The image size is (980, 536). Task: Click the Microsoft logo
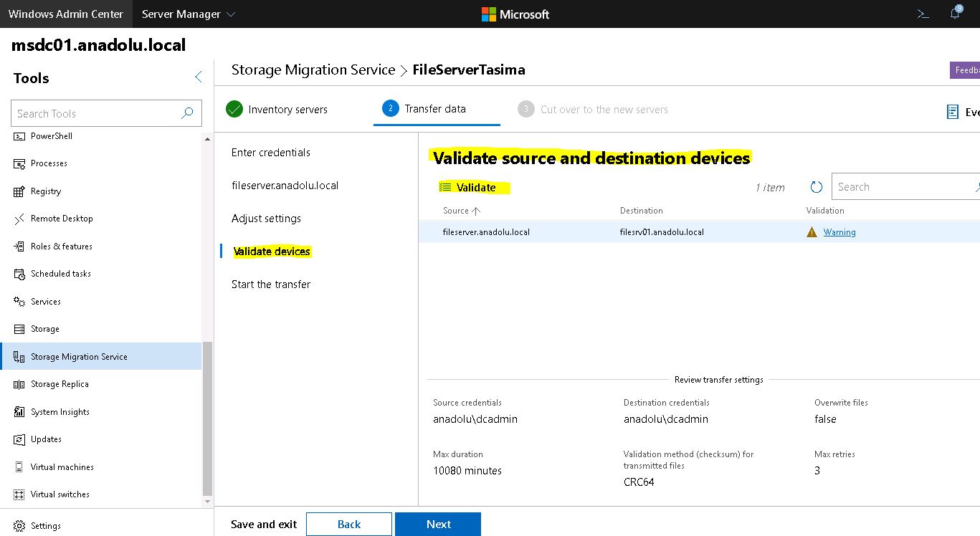[x=515, y=14]
